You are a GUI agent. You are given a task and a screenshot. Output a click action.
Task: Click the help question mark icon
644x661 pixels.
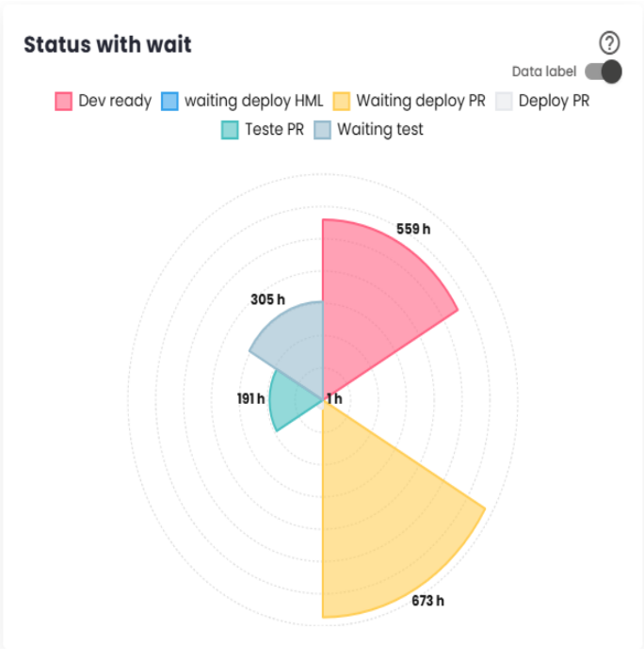click(610, 42)
